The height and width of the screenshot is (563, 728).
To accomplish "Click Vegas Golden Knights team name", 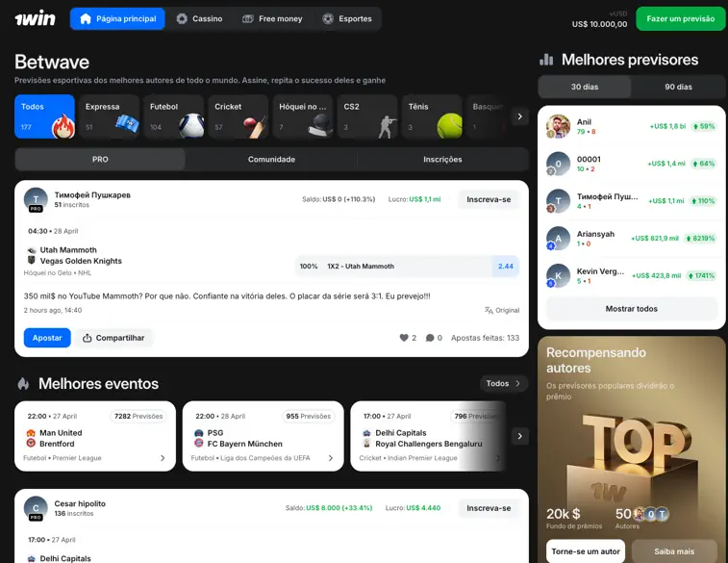I will [81, 261].
